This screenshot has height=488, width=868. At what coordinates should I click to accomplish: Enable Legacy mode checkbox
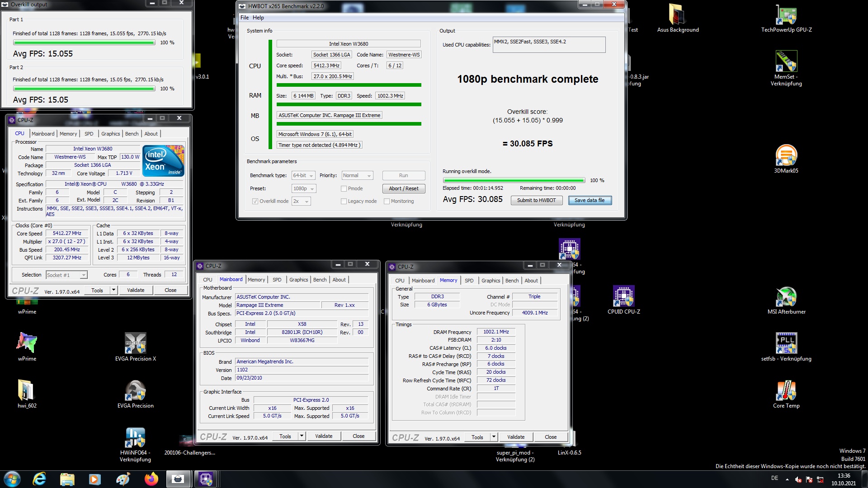tap(344, 202)
